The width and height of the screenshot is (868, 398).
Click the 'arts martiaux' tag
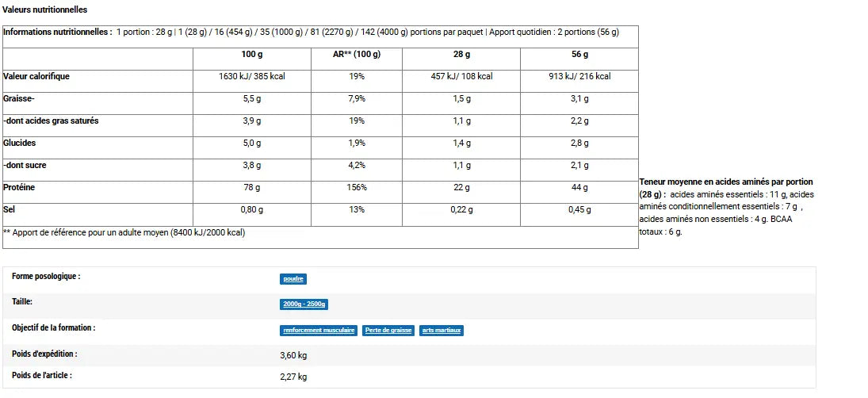(x=442, y=330)
